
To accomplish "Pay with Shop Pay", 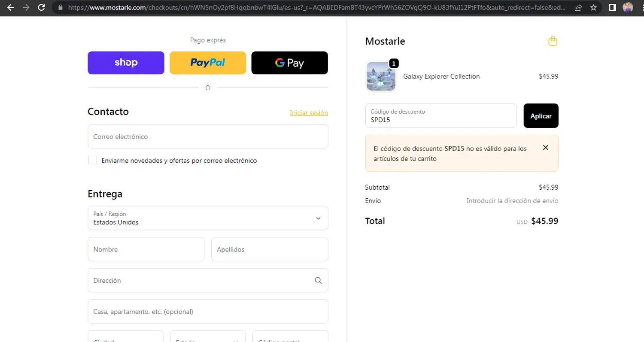I will (x=126, y=63).
